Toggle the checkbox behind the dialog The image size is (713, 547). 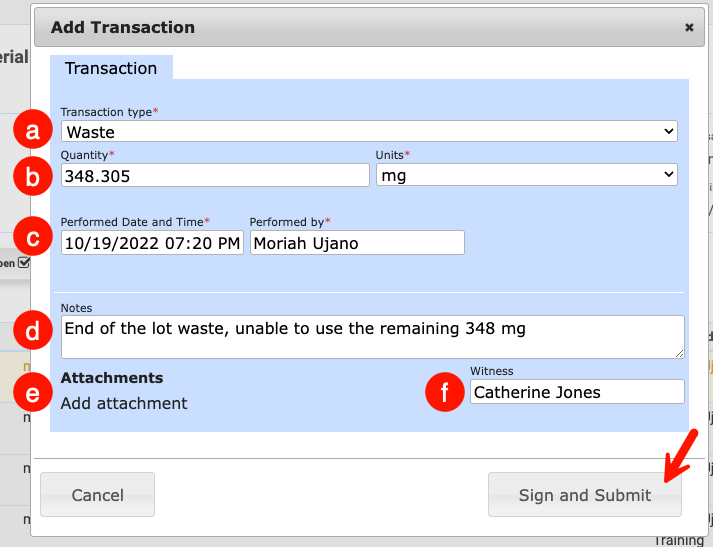pyautogui.click(x=24, y=263)
